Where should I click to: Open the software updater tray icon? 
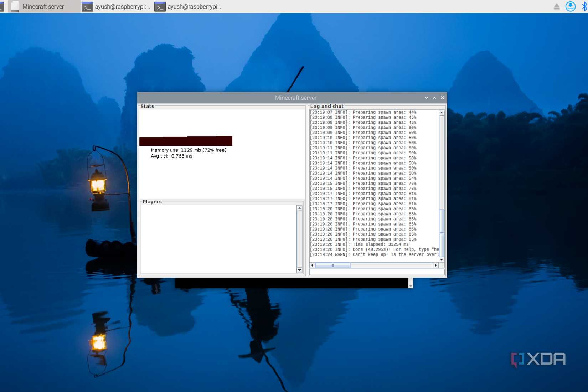pyautogui.click(x=571, y=6)
